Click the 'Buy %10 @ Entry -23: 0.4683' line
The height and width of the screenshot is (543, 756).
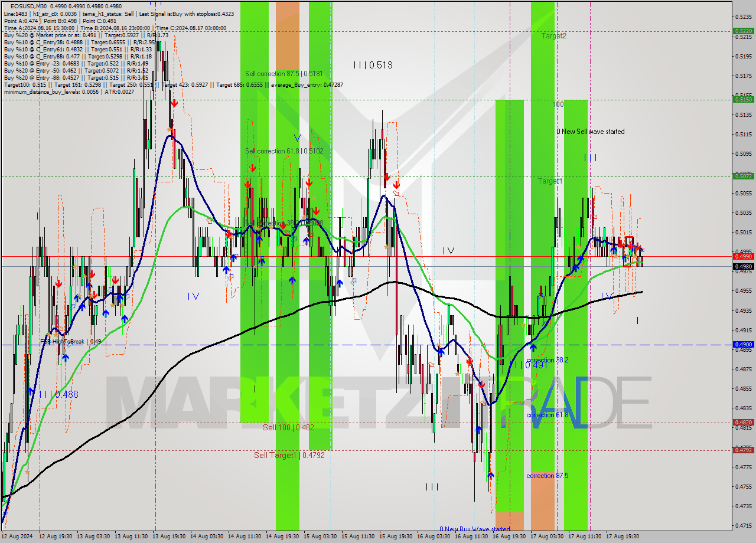click(x=76, y=63)
